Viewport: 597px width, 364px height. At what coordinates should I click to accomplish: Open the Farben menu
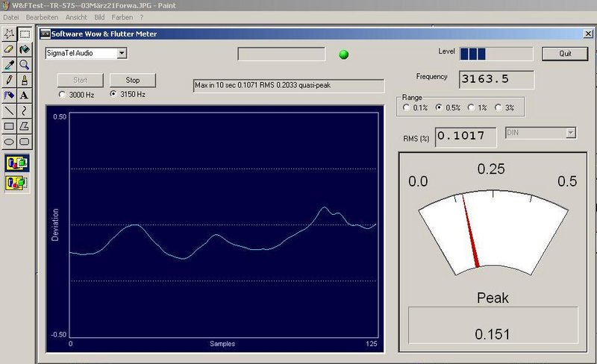(x=122, y=17)
